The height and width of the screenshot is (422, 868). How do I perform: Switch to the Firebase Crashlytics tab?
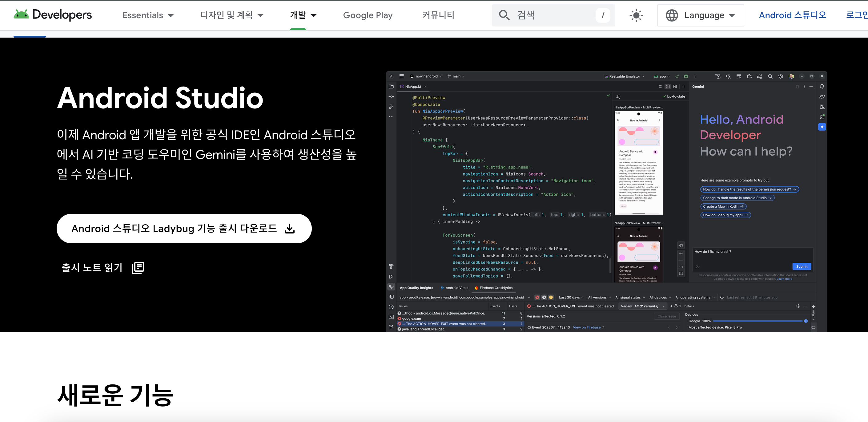click(493, 288)
